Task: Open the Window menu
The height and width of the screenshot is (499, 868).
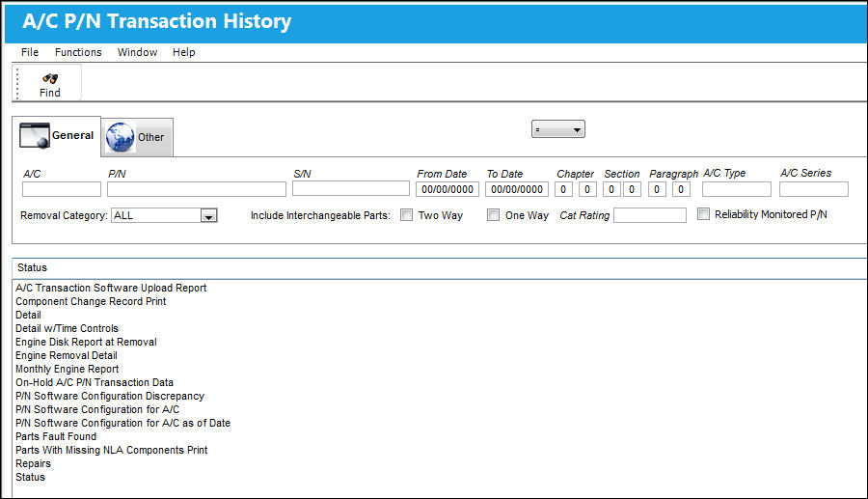Action: [x=137, y=52]
